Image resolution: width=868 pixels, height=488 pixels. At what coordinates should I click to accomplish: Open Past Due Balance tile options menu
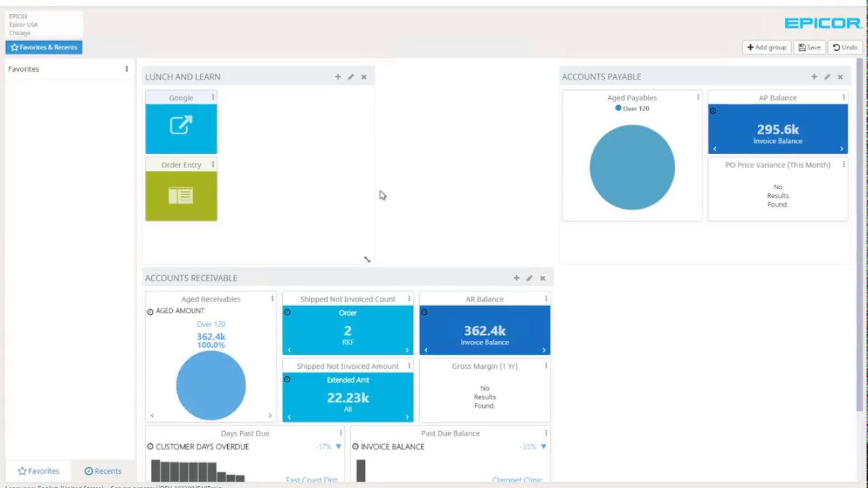tap(546, 433)
